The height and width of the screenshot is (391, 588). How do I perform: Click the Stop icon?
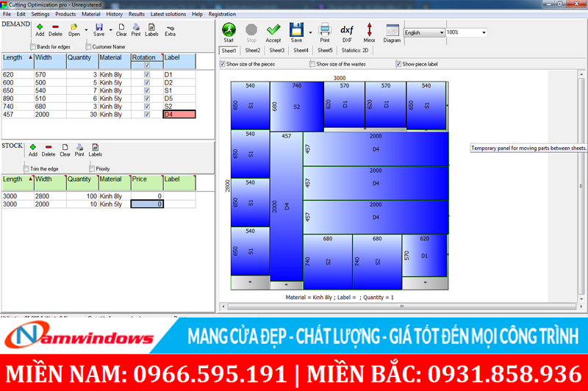(x=251, y=29)
